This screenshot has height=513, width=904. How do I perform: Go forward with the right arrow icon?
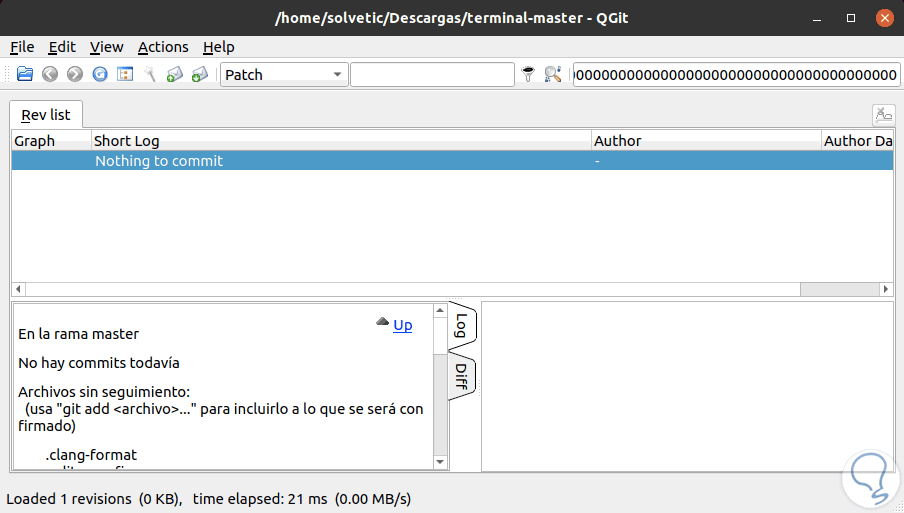(x=75, y=74)
